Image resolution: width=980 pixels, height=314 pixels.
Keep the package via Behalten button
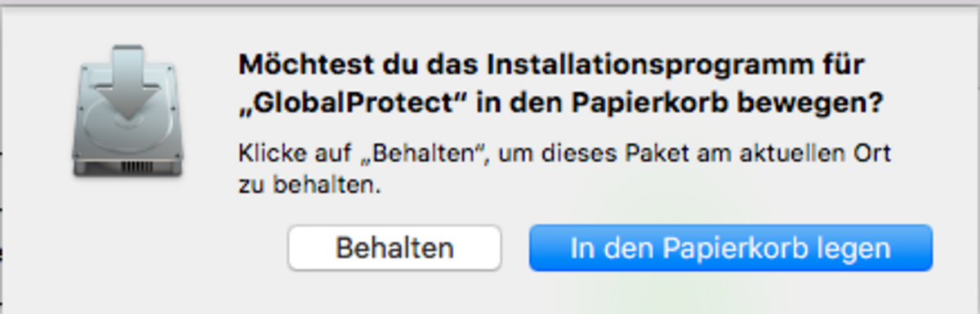(394, 248)
